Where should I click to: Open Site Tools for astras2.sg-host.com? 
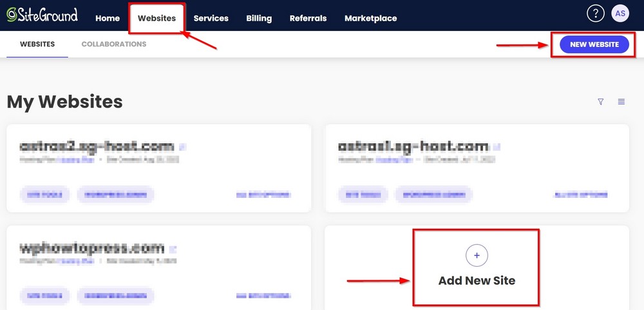[45, 195]
